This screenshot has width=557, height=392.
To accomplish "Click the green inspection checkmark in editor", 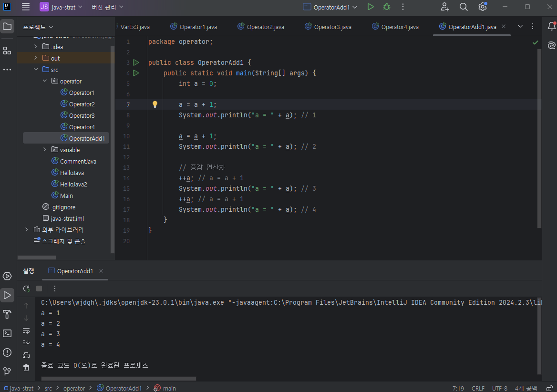I will coord(536,42).
